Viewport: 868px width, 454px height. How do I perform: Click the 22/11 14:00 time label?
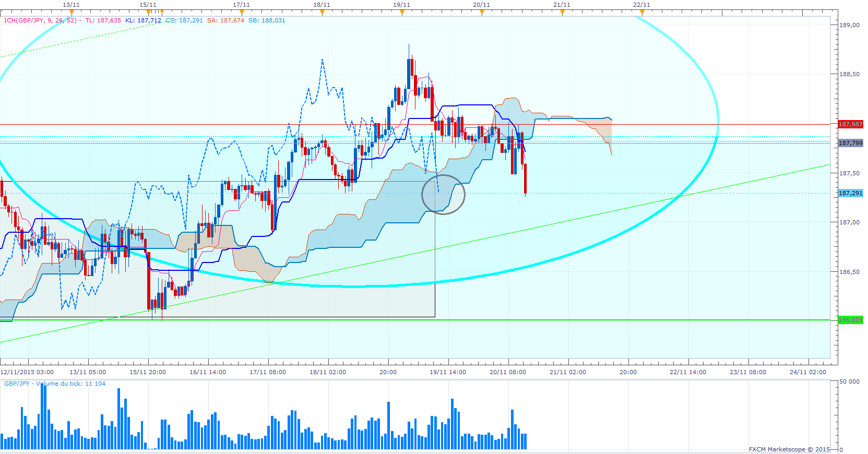[x=688, y=372]
